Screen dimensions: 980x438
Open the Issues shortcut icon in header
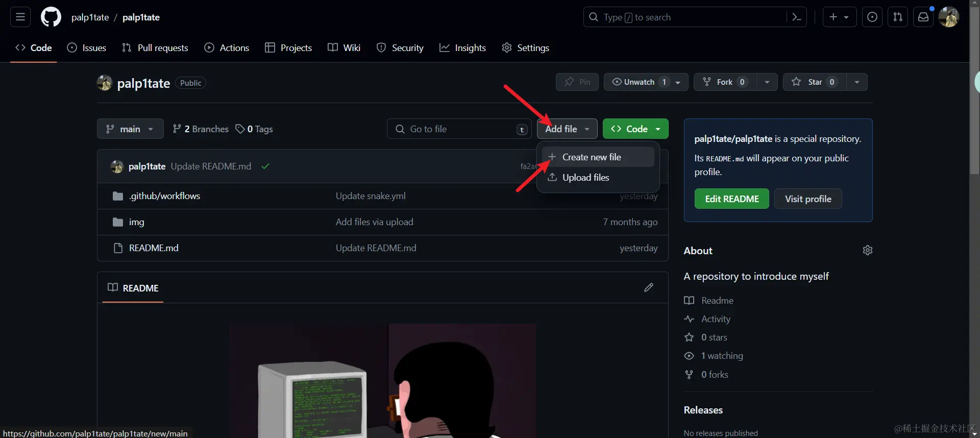[x=872, y=17]
